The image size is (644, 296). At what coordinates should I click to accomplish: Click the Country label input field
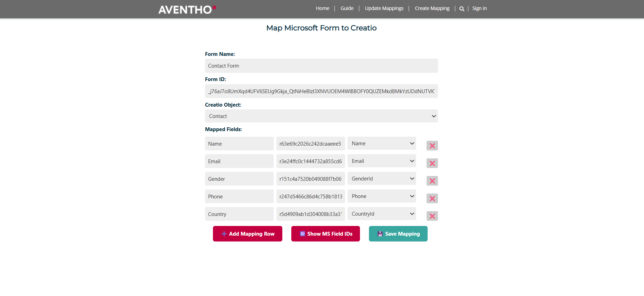[x=239, y=214]
